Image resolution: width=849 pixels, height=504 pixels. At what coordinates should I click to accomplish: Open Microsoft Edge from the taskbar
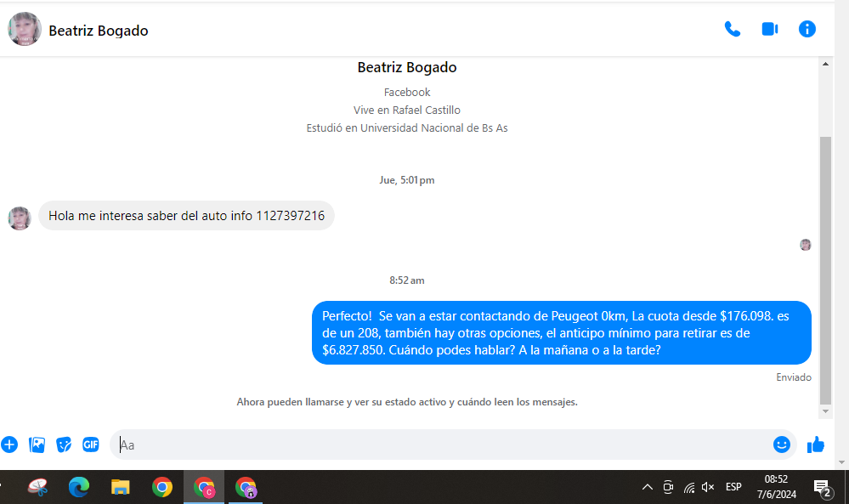(x=79, y=487)
